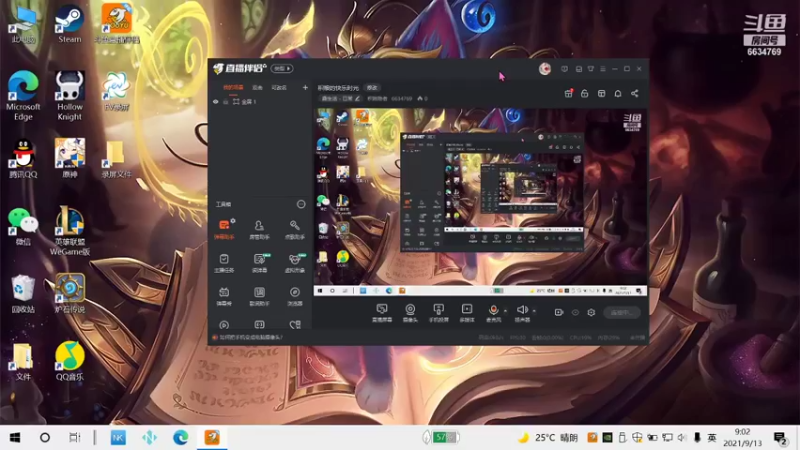Toggle eye visibility of 全屏1 source
The image size is (800, 450).
pyautogui.click(x=216, y=102)
